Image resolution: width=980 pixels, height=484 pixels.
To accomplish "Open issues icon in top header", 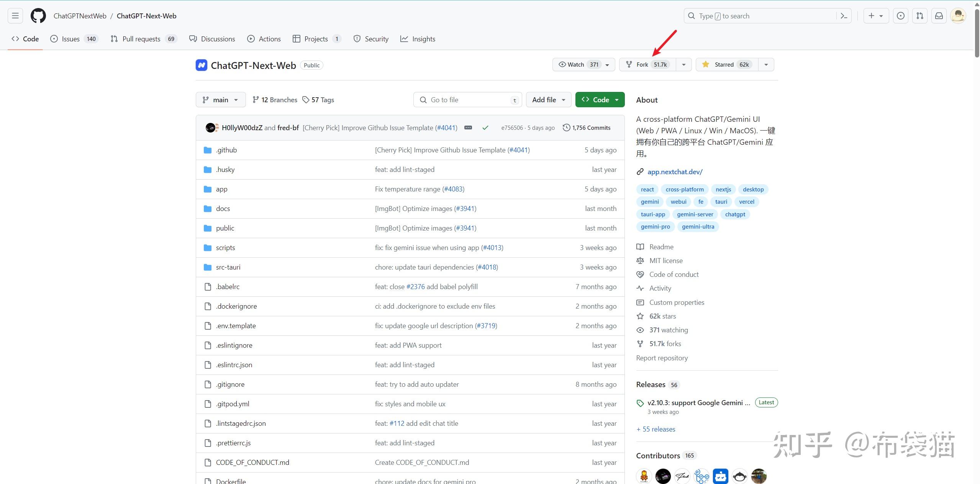I will [901, 16].
